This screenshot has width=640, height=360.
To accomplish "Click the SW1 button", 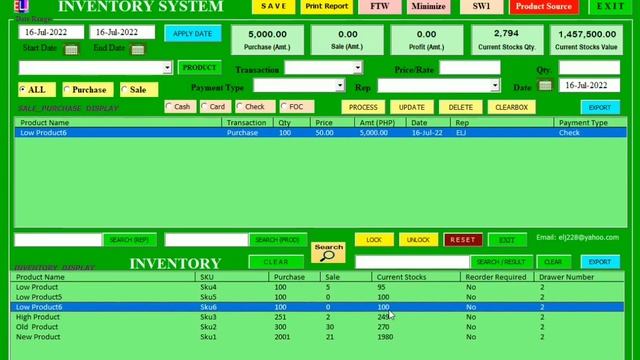I will [x=481, y=7].
